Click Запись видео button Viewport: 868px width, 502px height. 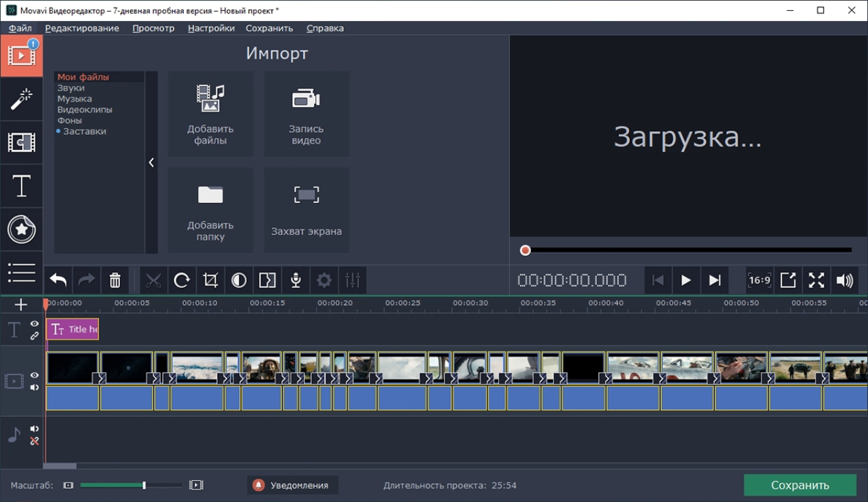(x=307, y=114)
